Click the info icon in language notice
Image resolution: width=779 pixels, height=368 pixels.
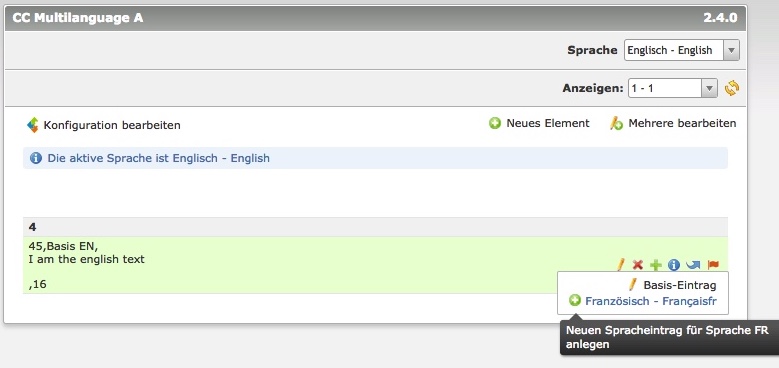pyautogui.click(x=36, y=158)
